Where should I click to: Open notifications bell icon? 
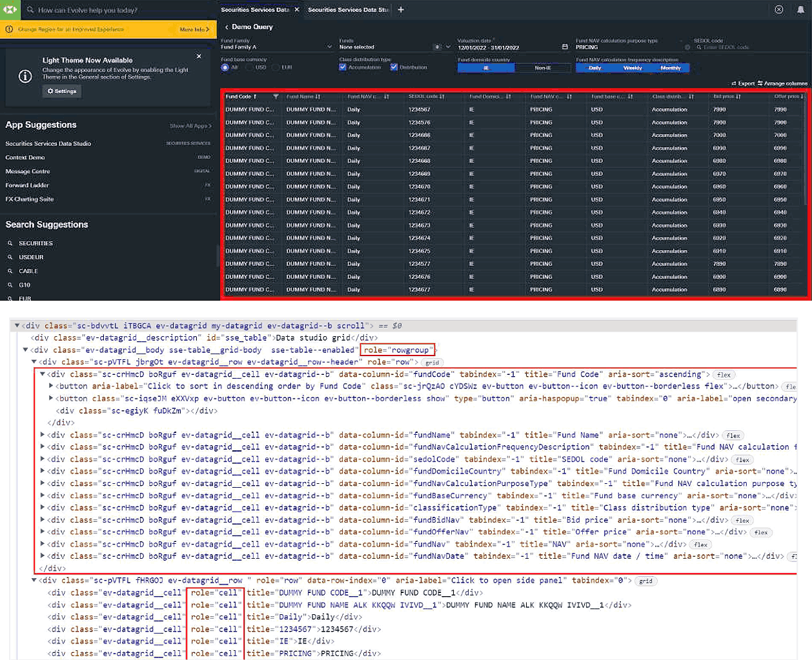(800, 10)
